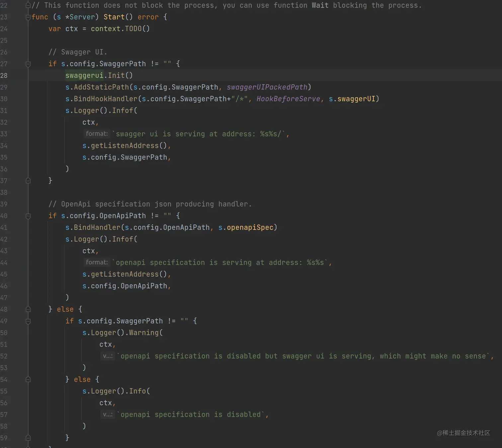The image size is (502, 448).
Task: Click the 'v...:' inlay hint on line 52
Action: [x=108, y=356]
